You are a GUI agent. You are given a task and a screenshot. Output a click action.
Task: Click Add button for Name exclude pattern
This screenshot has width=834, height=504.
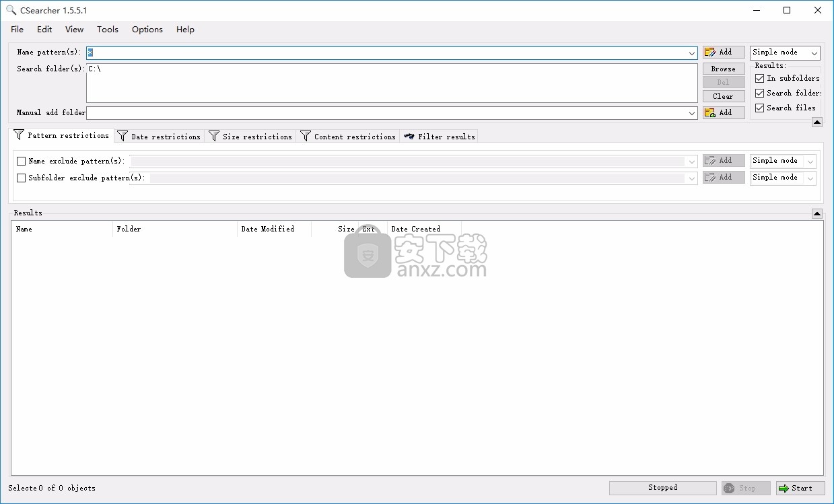point(724,160)
